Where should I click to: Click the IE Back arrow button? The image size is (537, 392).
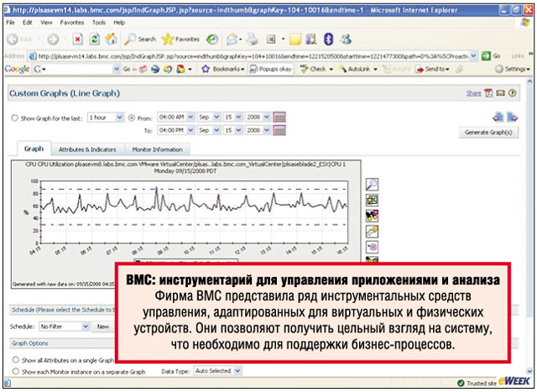(x=13, y=39)
